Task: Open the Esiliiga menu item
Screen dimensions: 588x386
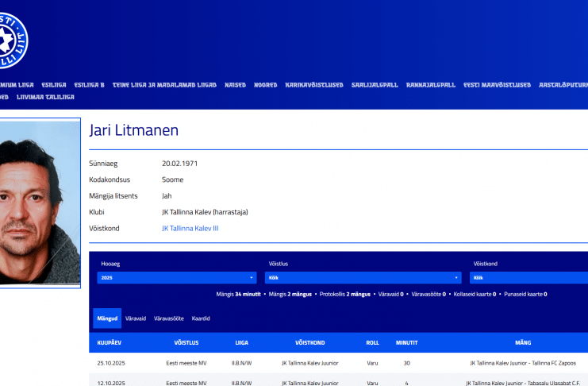Action: pyautogui.click(x=54, y=84)
